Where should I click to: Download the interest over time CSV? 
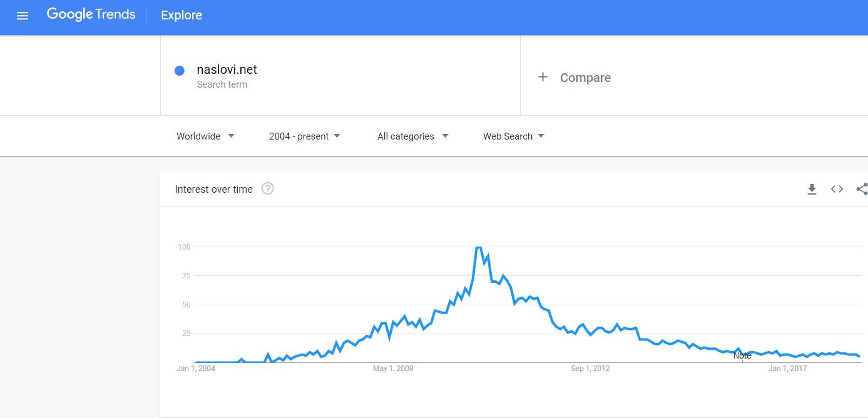(812, 189)
